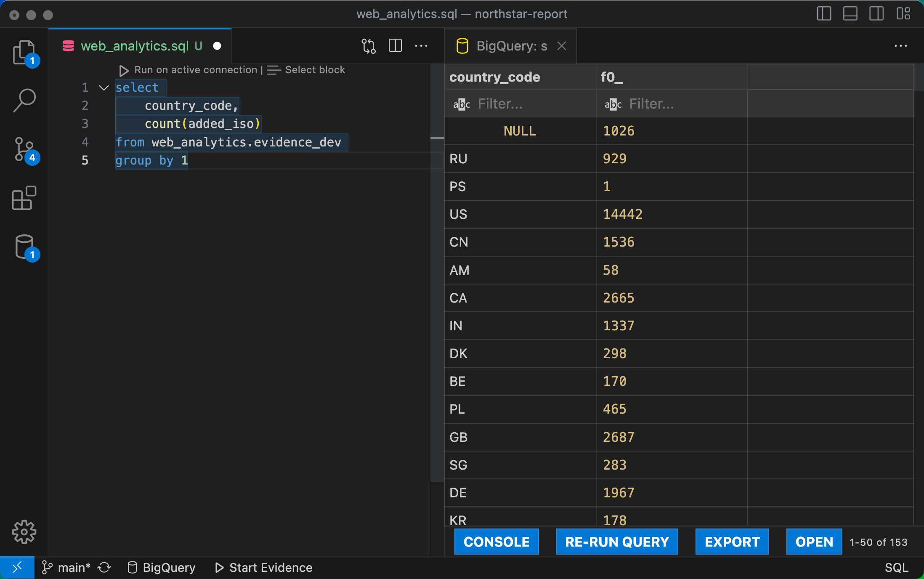The width and height of the screenshot is (924, 579).
Task: Select the value 465 cell
Action: click(672, 409)
